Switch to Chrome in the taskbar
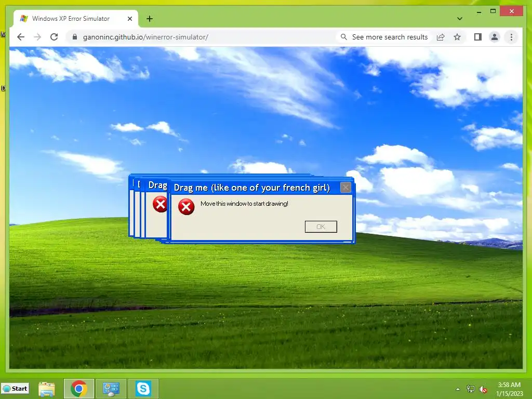 pyautogui.click(x=79, y=389)
